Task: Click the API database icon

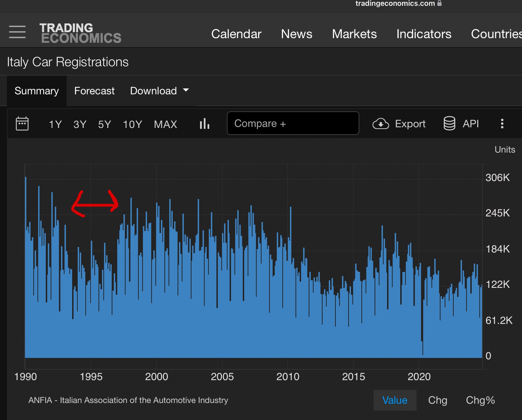Action: (449, 123)
